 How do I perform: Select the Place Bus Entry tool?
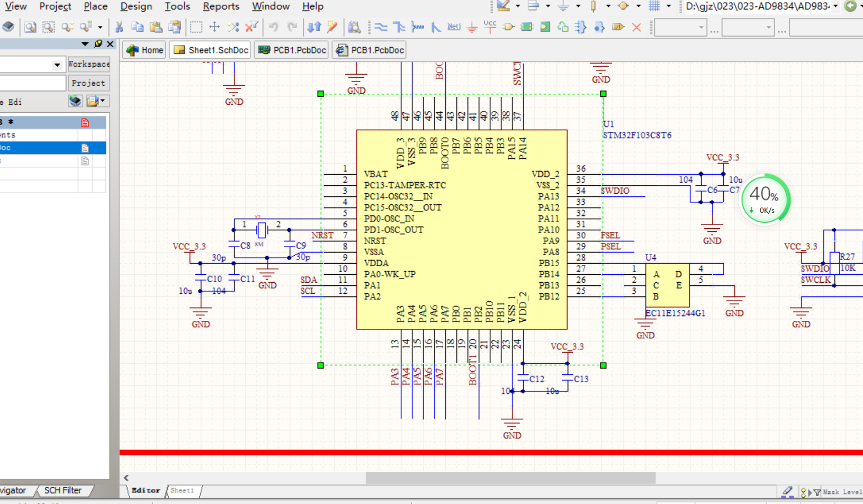436,27
